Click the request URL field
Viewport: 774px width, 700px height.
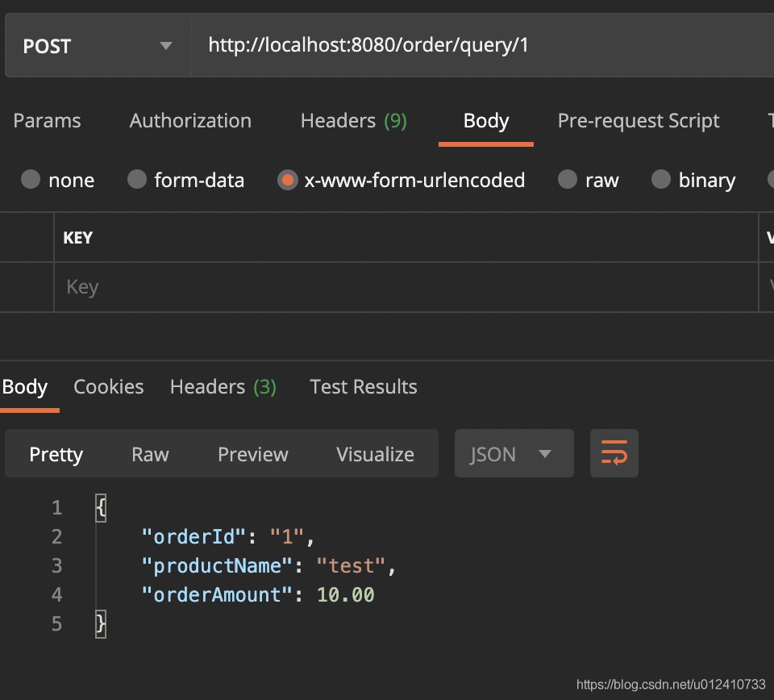(x=476, y=45)
